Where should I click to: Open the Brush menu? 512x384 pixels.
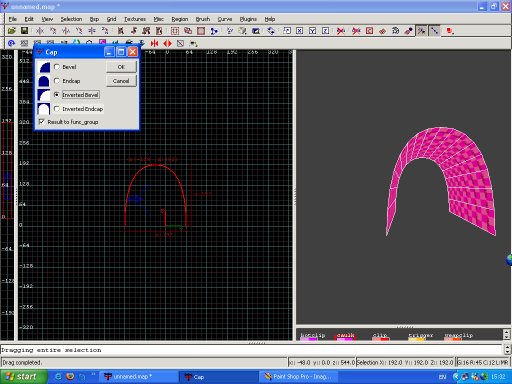pos(203,19)
